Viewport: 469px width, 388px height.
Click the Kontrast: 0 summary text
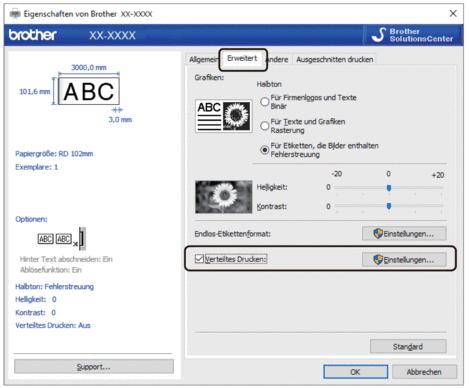click(x=35, y=312)
